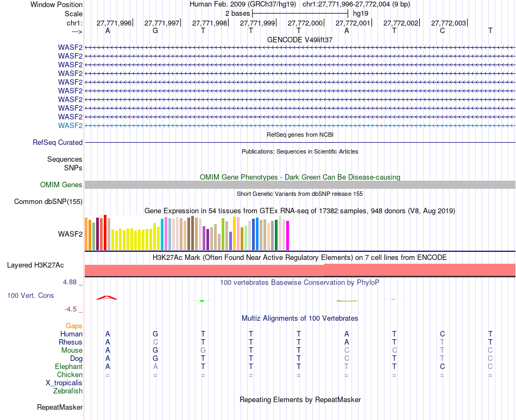
Task: Click the X_tropicalis alignment row label
Action: click(x=64, y=383)
